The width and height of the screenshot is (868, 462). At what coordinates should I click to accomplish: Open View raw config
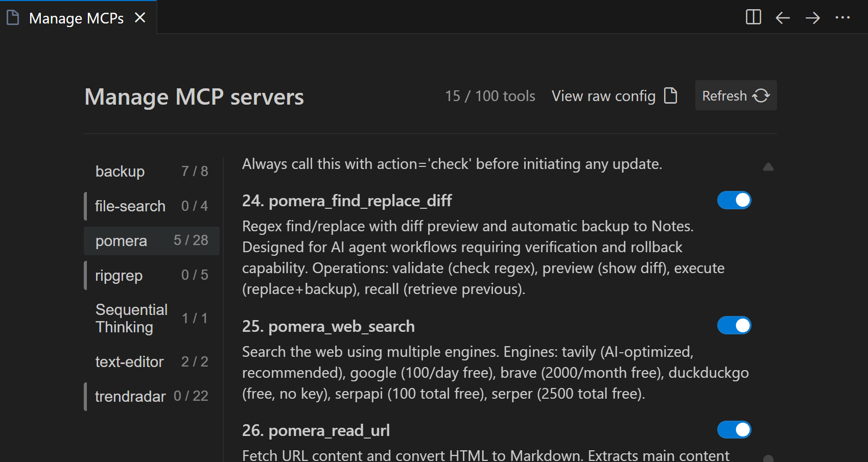tap(603, 95)
